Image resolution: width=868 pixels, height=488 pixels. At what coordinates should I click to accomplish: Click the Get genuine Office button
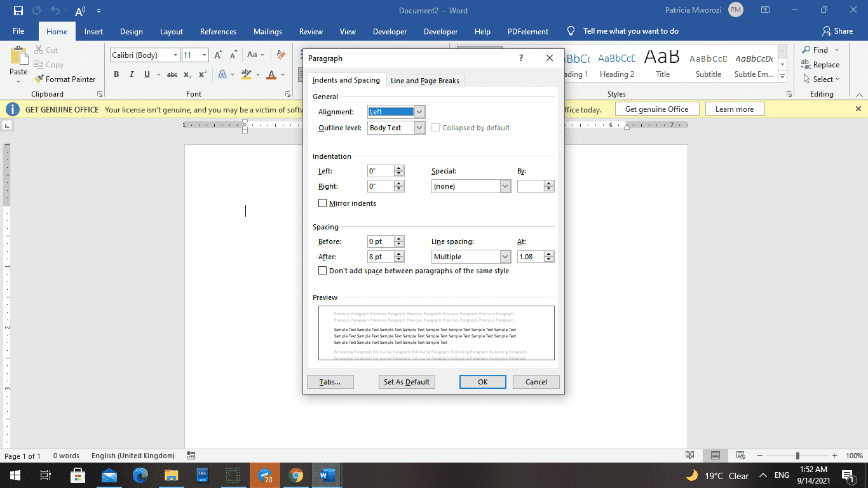(657, 109)
